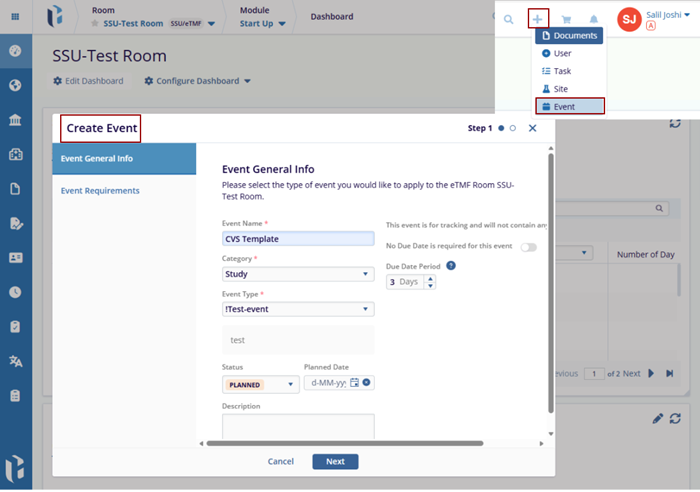This screenshot has width=700, height=492.
Task: Expand the Category dropdown showing Study
Action: tap(298, 274)
